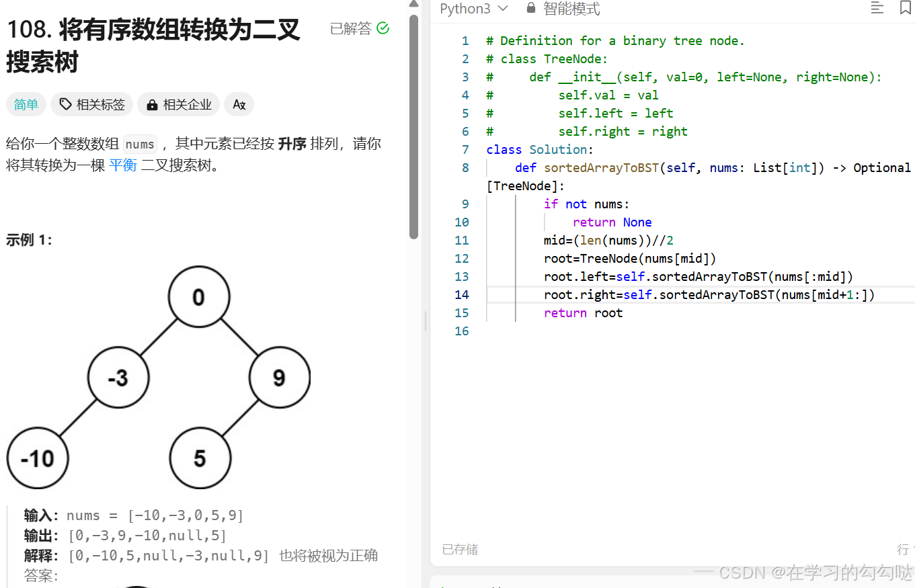Click the nums inline code chip
Viewport: 915px width, 588px height.
[139, 143]
